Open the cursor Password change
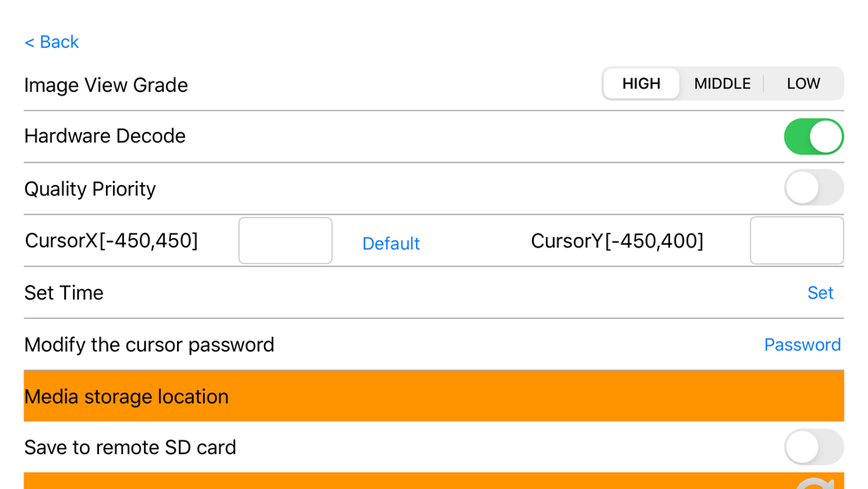This screenshot has width=868, height=489. coord(802,345)
